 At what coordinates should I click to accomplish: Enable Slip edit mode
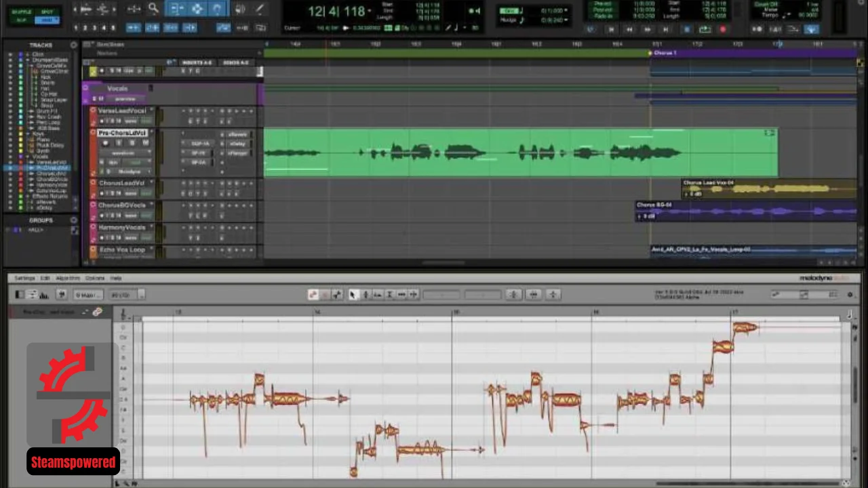tap(22, 20)
